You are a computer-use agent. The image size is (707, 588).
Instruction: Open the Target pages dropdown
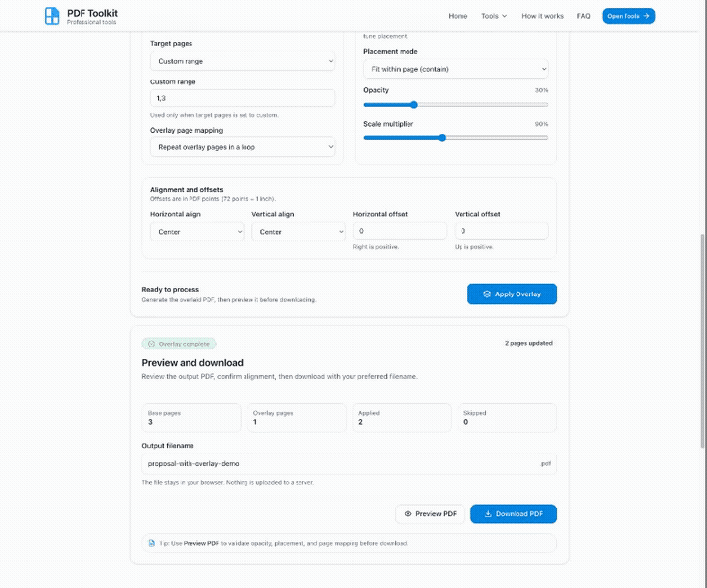pos(242,61)
